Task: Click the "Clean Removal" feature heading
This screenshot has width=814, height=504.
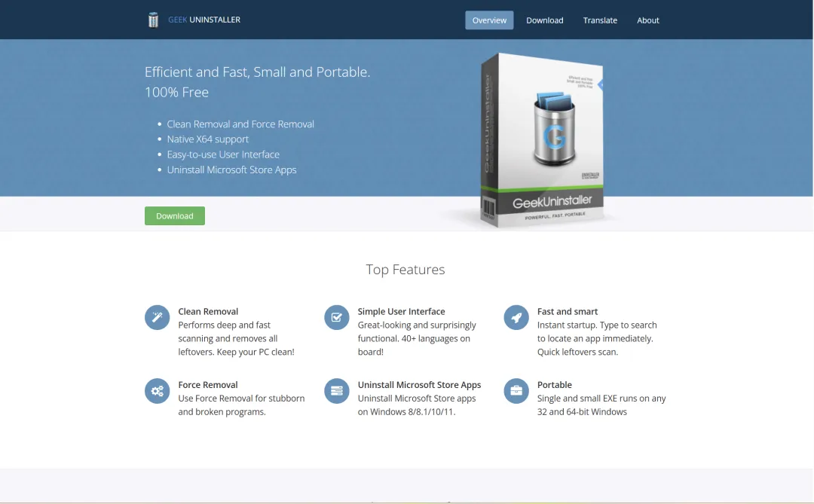Action: click(x=208, y=311)
